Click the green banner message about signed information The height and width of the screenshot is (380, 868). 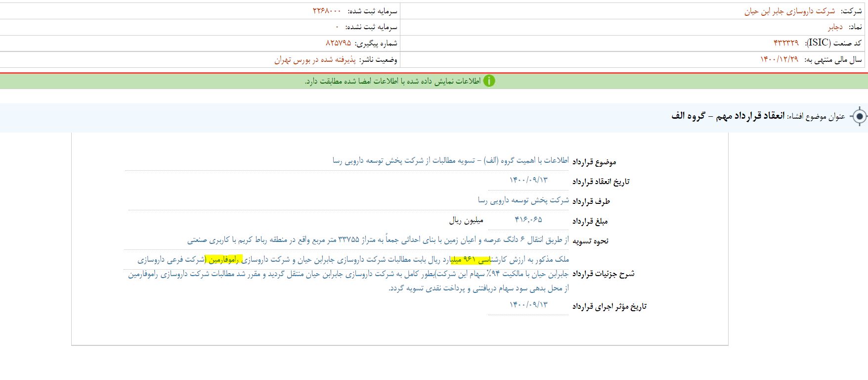[393, 81]
